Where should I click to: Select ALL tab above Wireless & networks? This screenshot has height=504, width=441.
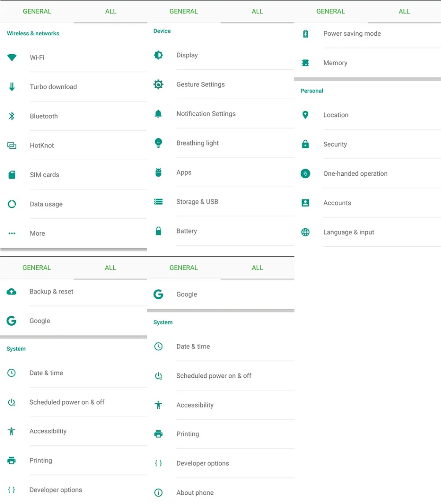[111, 11]
